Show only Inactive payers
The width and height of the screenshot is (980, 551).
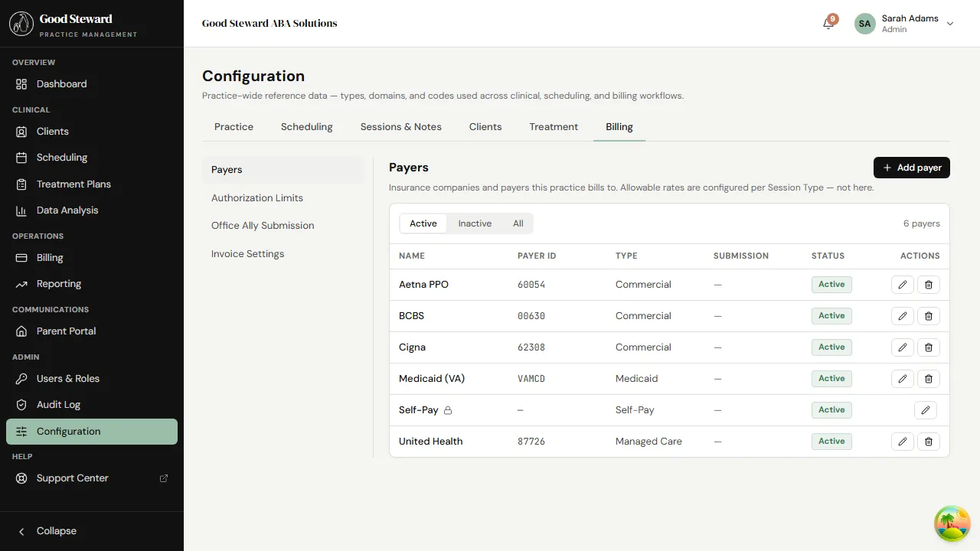pos(475,223)
